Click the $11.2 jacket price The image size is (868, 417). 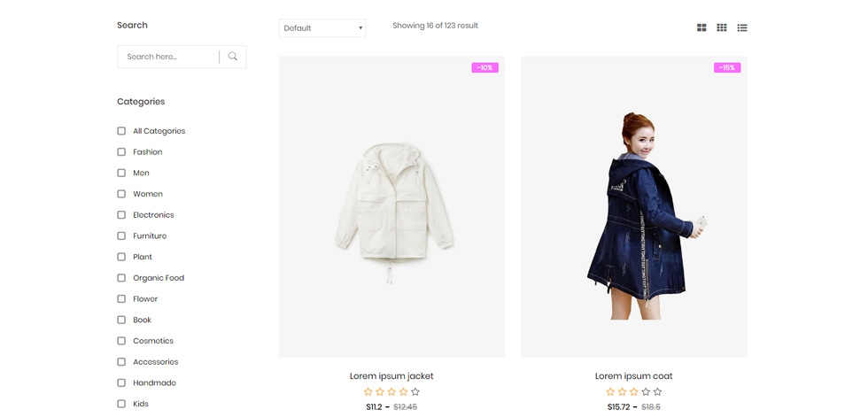[x=375, y=407]
